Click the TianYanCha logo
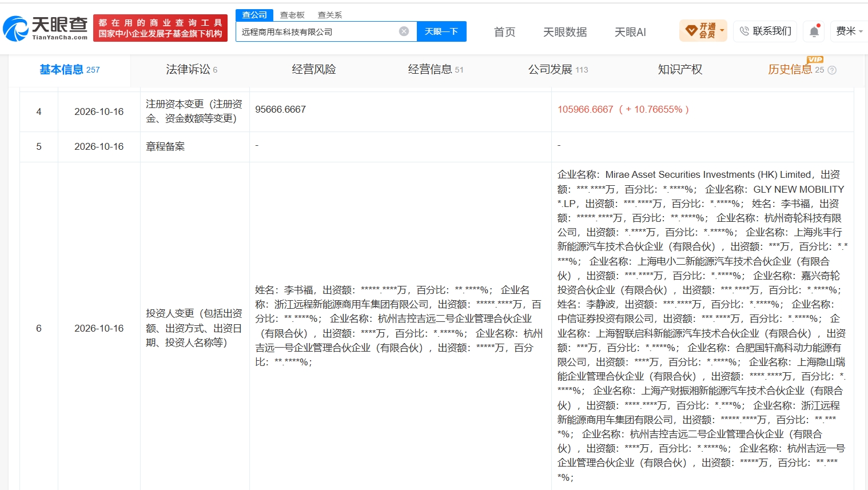This screenshot has width=868, height=490. (x=45, y=28)
